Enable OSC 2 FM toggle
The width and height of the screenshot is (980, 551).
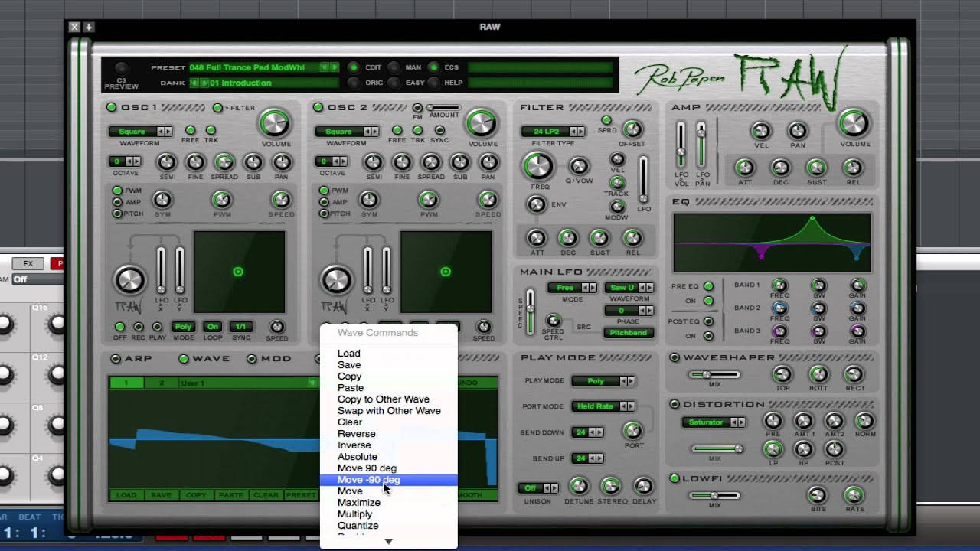(x=417, y=108)
